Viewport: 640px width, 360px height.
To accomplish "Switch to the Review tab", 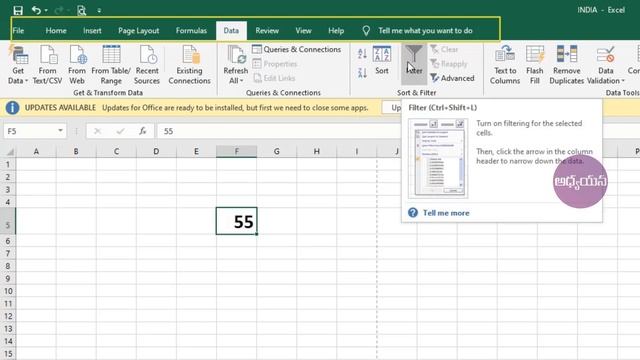I will pos(267,31).
